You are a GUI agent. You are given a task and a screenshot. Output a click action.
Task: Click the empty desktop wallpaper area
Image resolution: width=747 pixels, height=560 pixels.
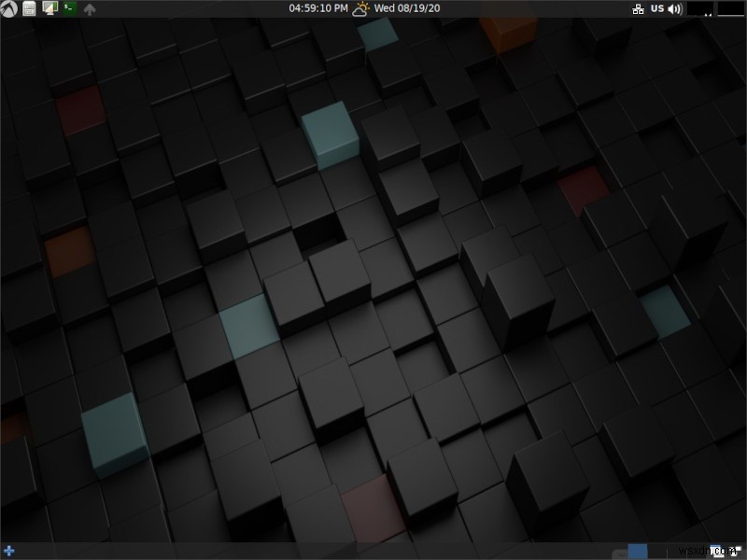[x=373, y=280]
